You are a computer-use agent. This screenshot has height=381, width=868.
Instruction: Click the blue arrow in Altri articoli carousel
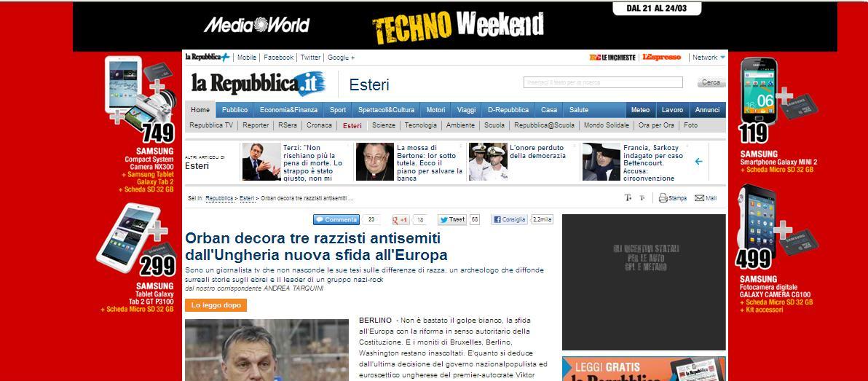tap(698, 161)
